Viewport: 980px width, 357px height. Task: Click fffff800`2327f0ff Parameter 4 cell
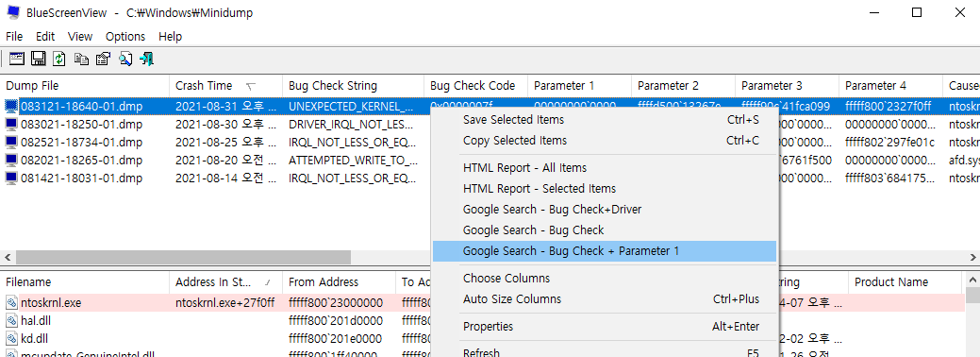coord(889,106)
